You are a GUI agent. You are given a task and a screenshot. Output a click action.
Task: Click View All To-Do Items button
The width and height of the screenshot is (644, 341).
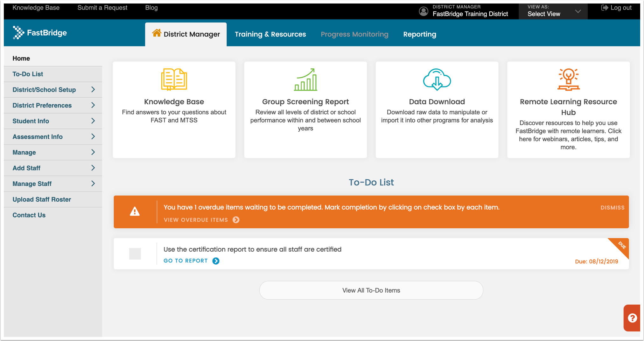(371, 290)
